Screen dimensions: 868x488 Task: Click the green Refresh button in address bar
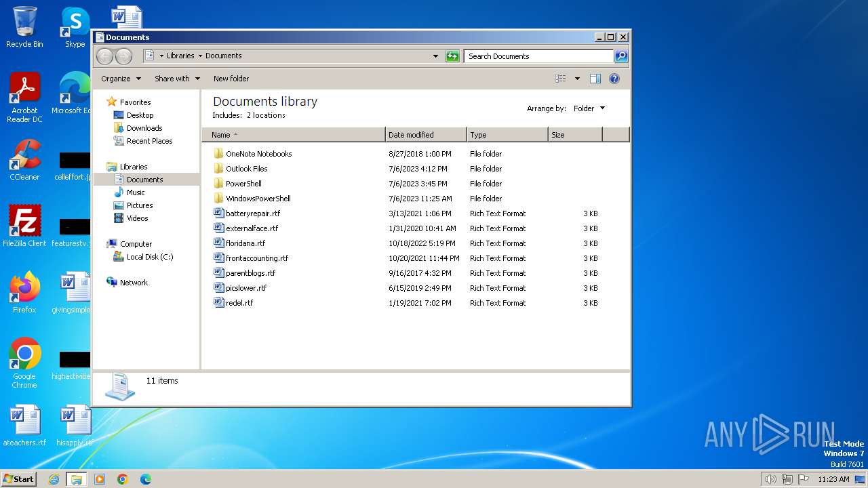click(x=452, y=56)
